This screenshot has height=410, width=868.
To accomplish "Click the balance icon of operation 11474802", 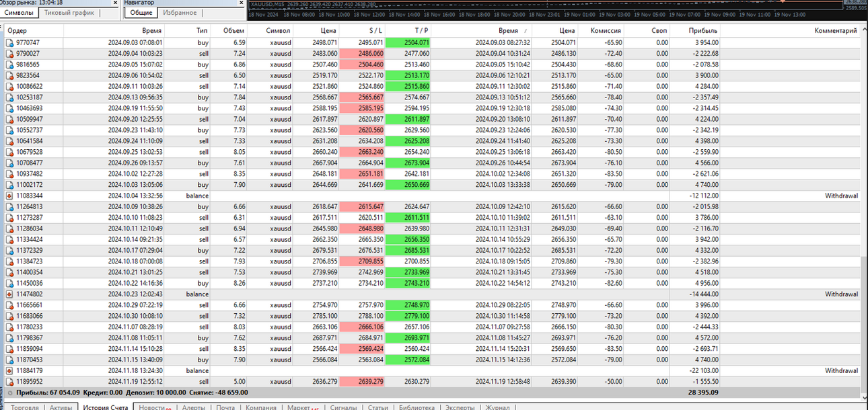I will coord(9,294).
